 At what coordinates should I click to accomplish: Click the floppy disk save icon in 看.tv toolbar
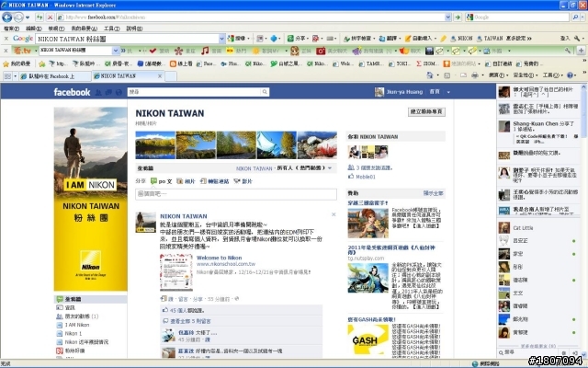click(x=429, y=51)
